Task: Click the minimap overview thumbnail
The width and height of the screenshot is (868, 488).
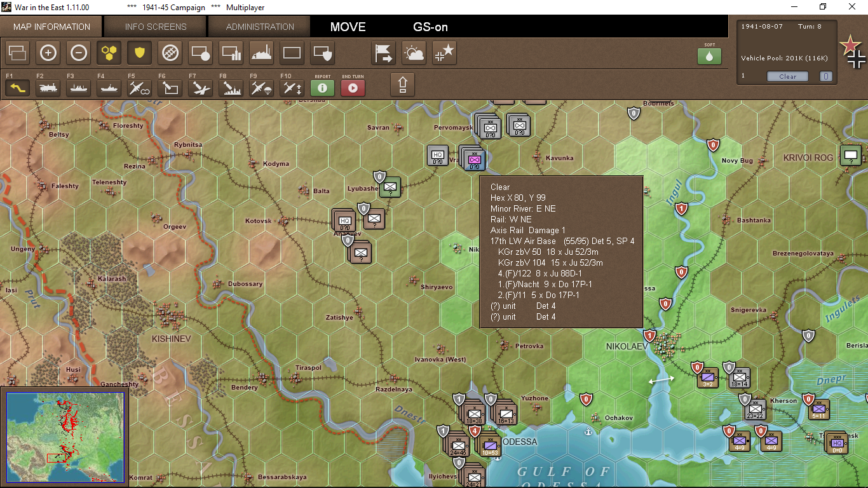Action: (67, 437)
